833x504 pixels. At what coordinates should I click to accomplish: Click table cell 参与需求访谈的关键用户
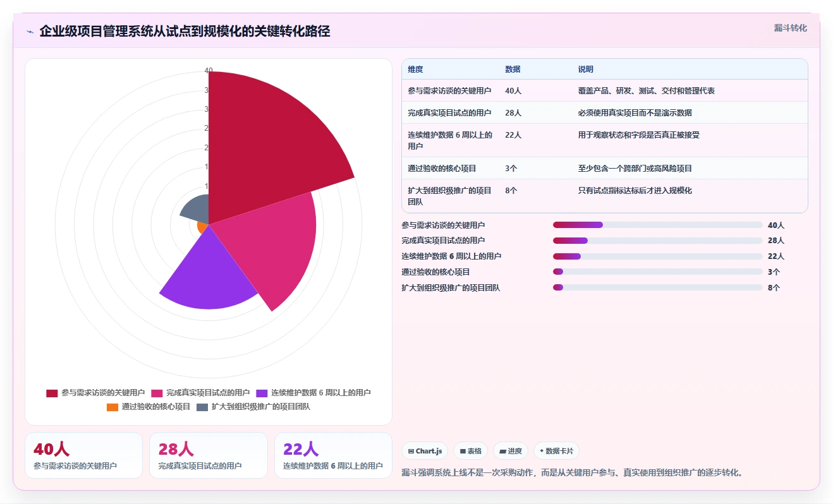450,91
